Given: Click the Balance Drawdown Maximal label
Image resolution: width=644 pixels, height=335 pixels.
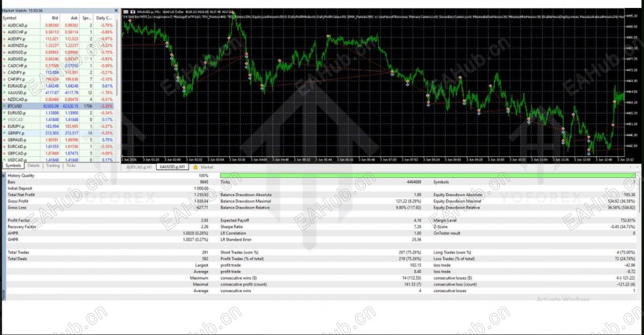Looking at the screenshot, I should click(x=245, y=202).
